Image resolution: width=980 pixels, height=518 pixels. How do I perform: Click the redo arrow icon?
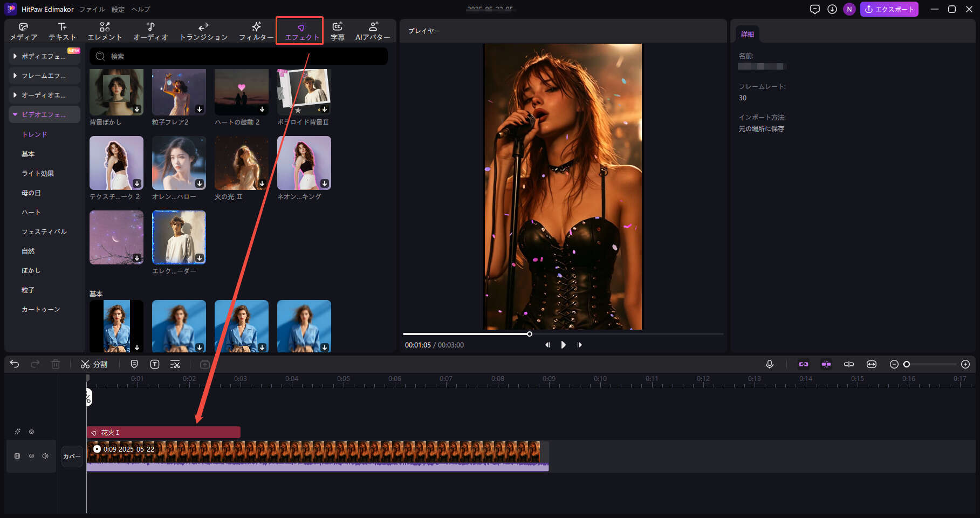[x=35, y=364]
